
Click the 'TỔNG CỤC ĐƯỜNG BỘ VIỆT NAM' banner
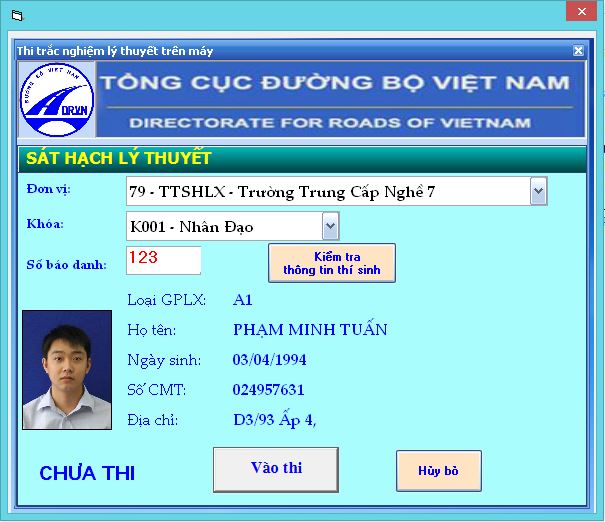tap(335, 83)
